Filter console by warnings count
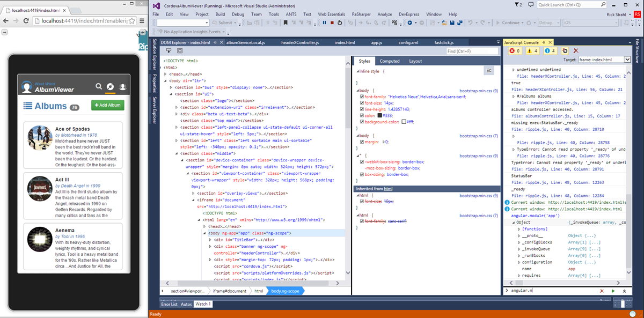 (532, 51)
